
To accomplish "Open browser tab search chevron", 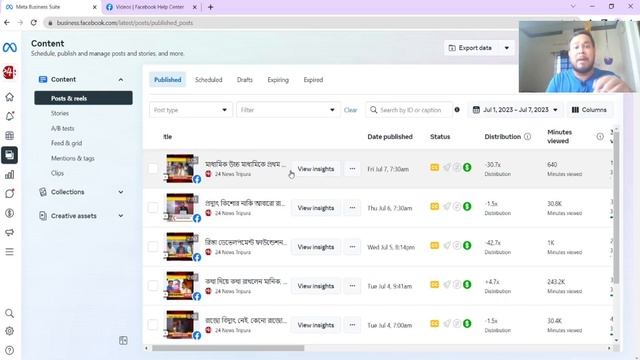I will [573, 7].
